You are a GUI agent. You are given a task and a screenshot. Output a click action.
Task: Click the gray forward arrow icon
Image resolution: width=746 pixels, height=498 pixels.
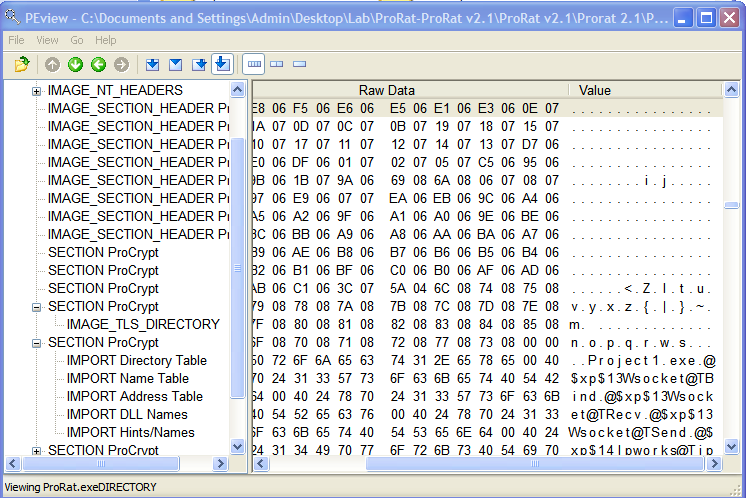point(121,65)
